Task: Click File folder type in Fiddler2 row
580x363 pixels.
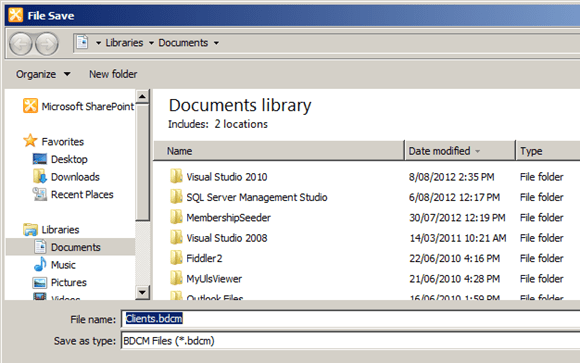Action: pyautogui.click(x=542, y=258)
